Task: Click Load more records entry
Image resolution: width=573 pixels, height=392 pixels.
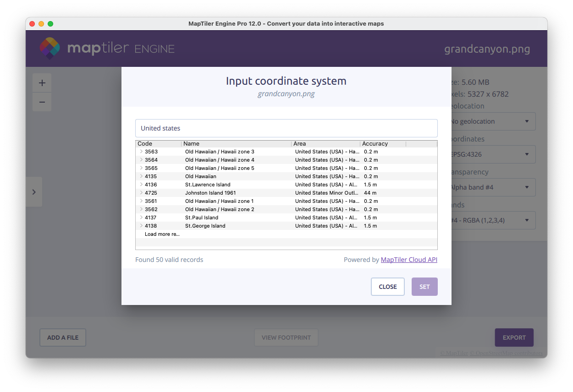Action: [x=162, y=234]
